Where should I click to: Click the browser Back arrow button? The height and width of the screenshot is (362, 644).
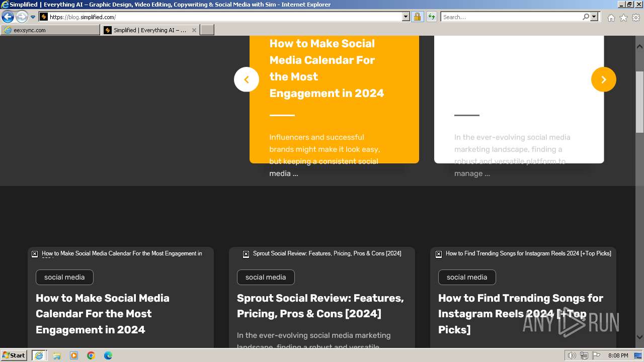pos(8,17)
